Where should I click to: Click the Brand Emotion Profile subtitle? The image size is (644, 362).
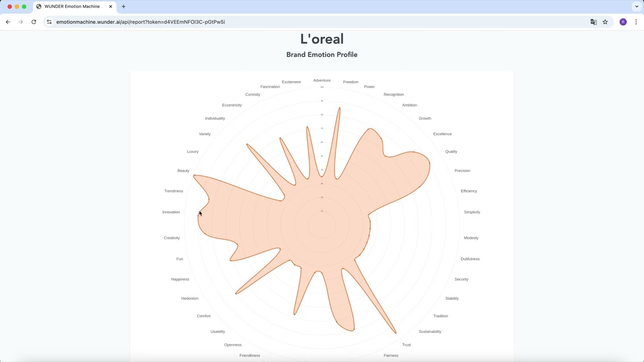pyautogui.click(x=322, y=55)
